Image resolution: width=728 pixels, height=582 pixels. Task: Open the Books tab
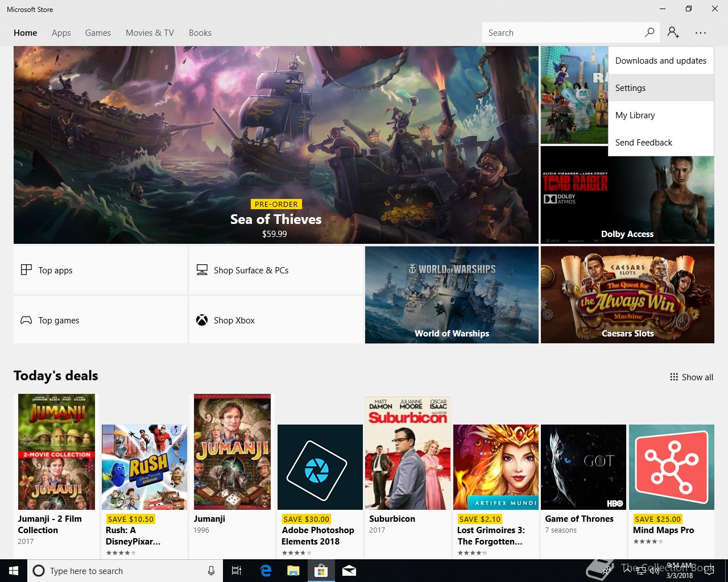click(x=200, y=33)
